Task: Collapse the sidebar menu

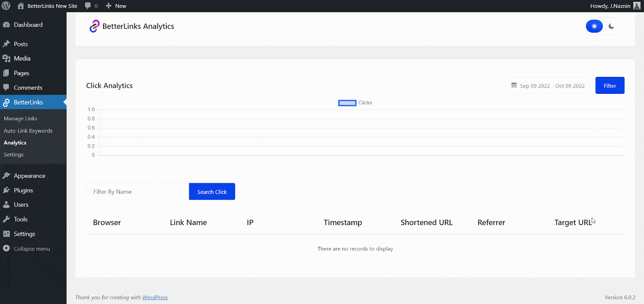Action: [x=31, y=249]
